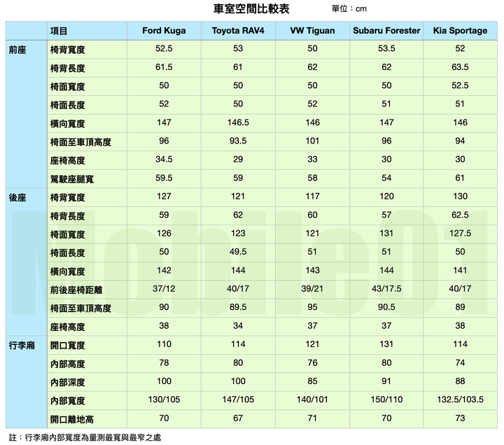The image size is (504, 445).
Task: Click Kia Sportage value 73
Action: (460, 418)
